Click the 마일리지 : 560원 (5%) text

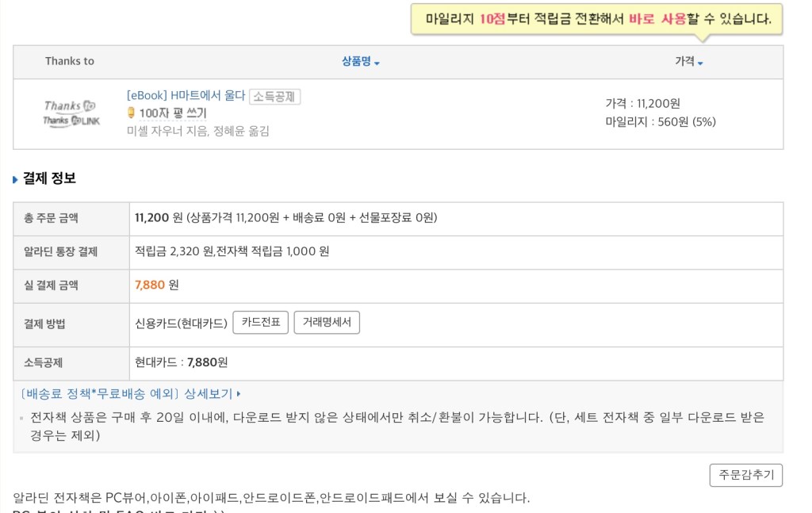[661, 121]
